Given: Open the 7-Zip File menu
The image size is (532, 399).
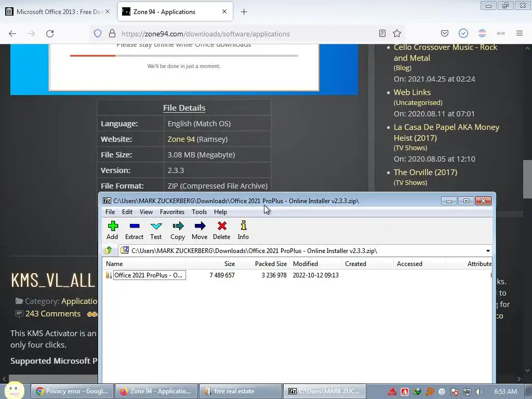Looking at the screenshot, I should [110, 212].
